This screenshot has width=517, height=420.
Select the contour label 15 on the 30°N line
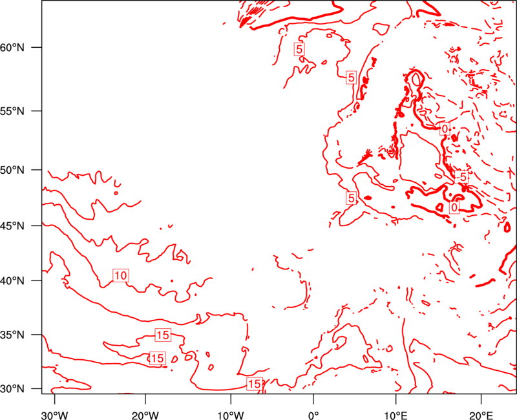click(255, 384)
